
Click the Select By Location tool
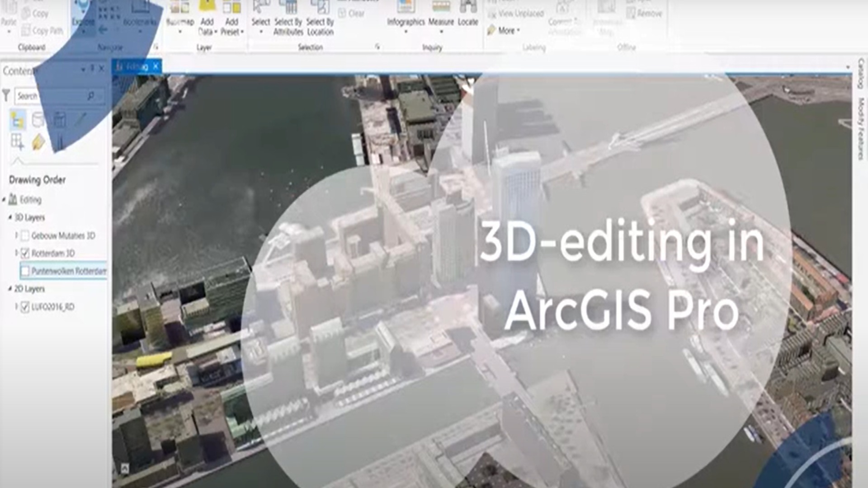point(320,18)
